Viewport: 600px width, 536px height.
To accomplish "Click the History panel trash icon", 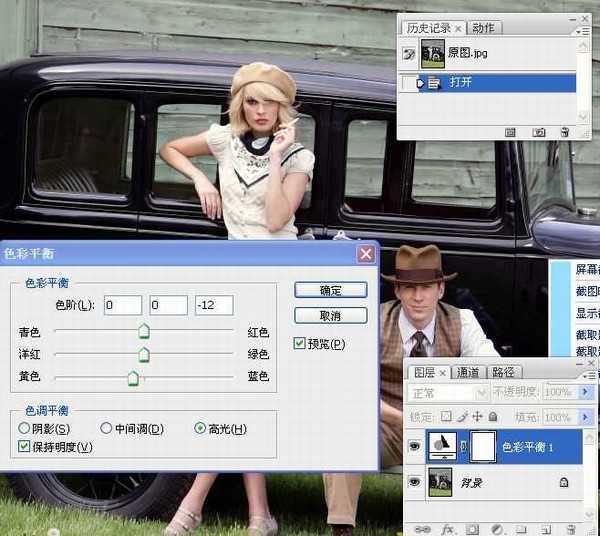I will click(564, 132).
